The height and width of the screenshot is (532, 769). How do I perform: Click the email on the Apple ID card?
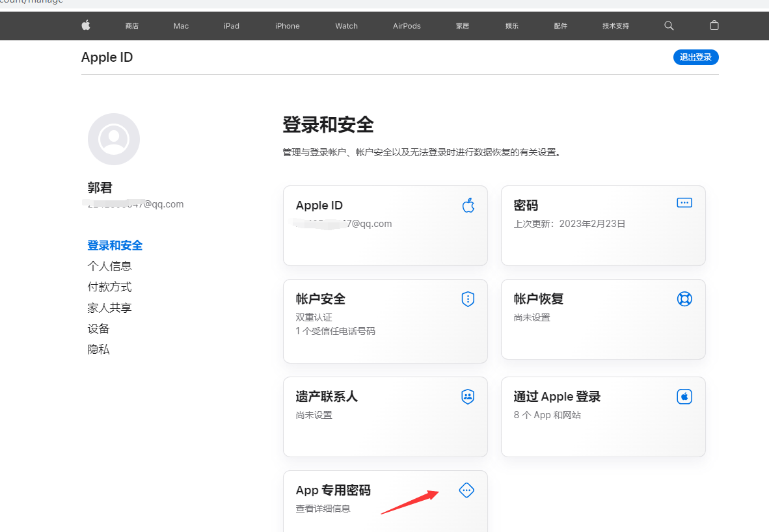pos(344,224)
